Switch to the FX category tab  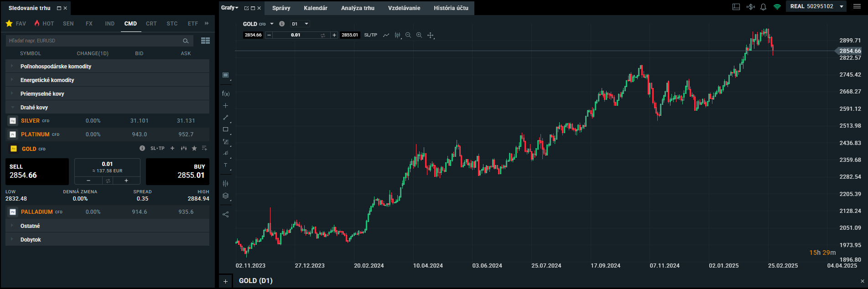(89, 24)
